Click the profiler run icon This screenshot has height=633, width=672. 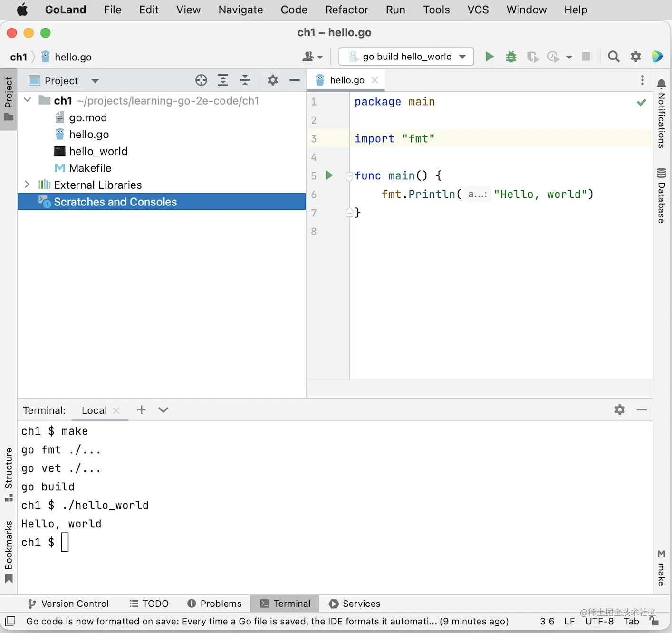click(x=553, y=57)
